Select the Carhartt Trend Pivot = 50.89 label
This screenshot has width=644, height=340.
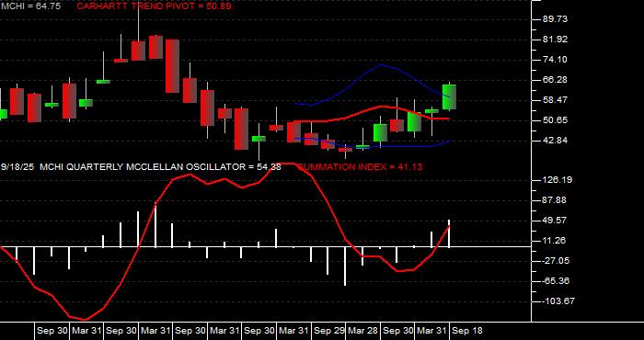154,6
